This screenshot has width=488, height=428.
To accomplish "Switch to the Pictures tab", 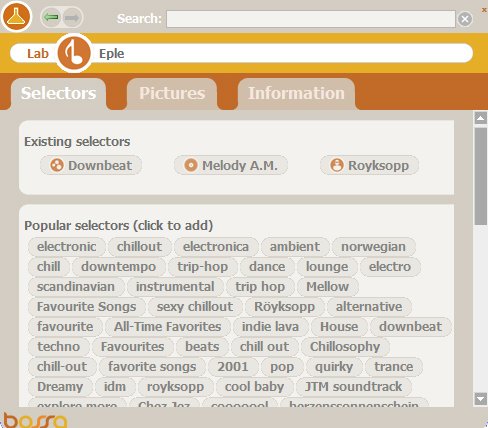I will tap(172, 93).
